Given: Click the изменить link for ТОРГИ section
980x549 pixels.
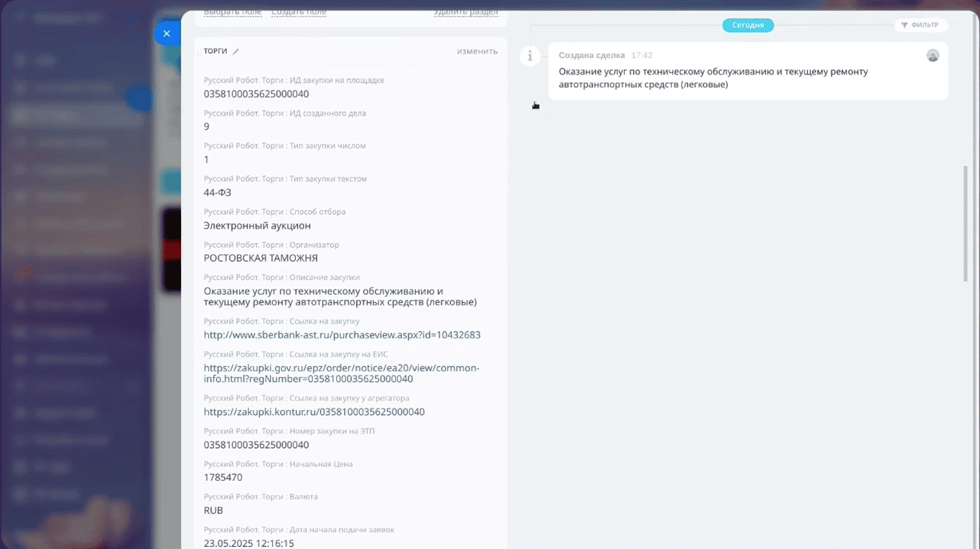Looking at the screenshot, I should click(477, 51).
